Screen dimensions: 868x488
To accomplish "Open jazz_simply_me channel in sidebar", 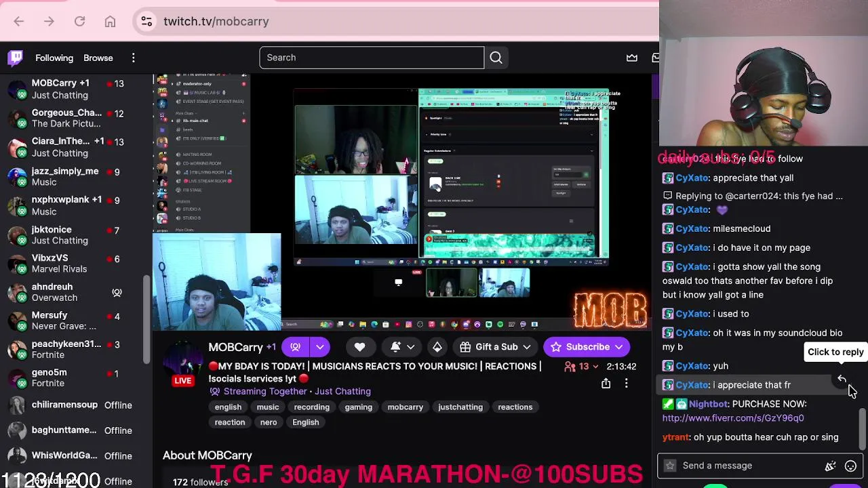I will tap(75, 176).
